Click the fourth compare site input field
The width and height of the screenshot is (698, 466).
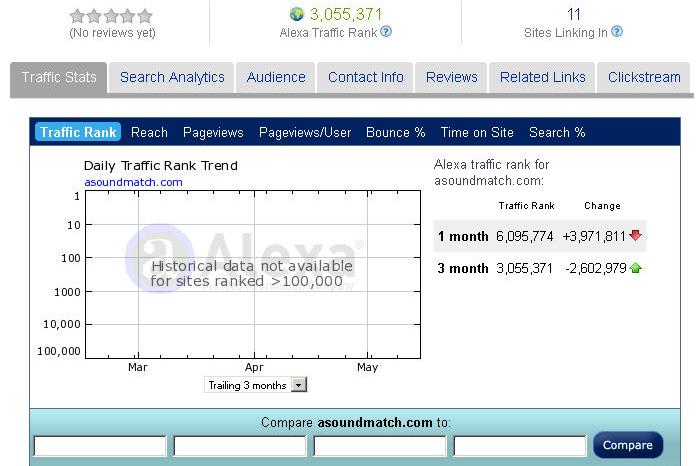(519, 446)
